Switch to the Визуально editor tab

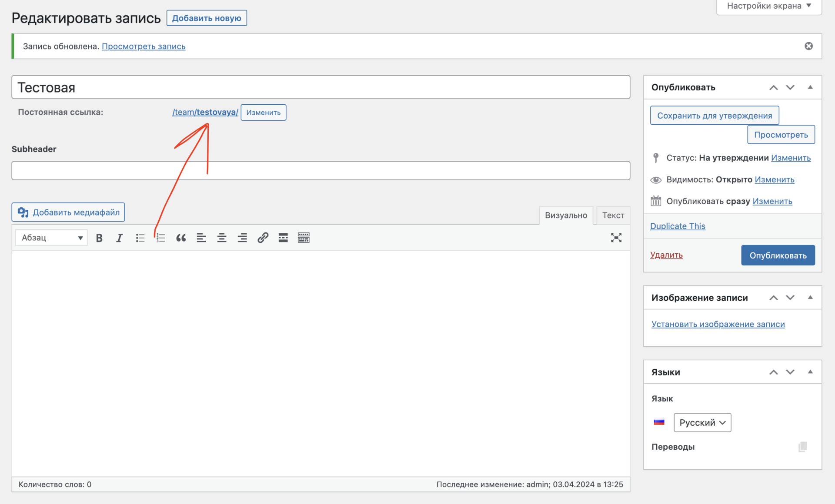pos(566,215)
